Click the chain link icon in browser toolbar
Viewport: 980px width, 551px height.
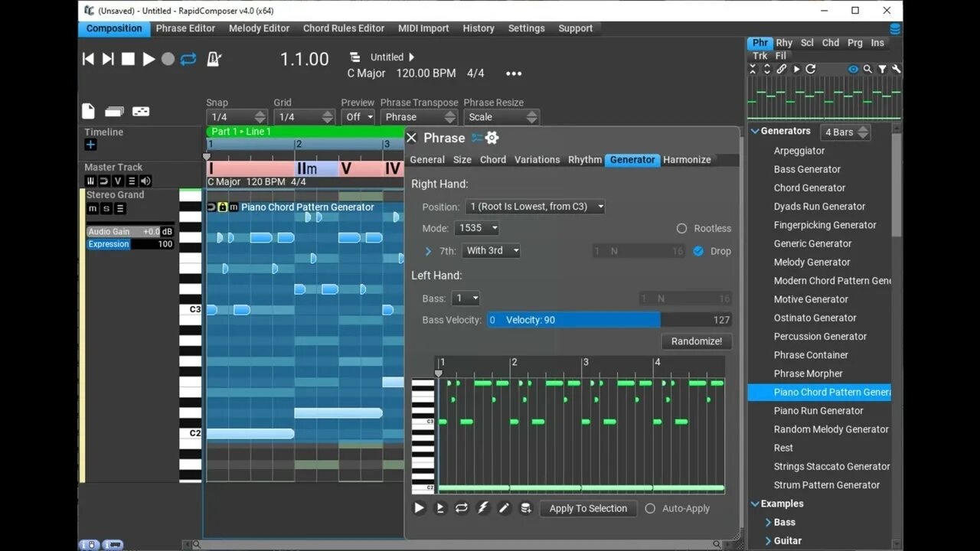(782, 69)
